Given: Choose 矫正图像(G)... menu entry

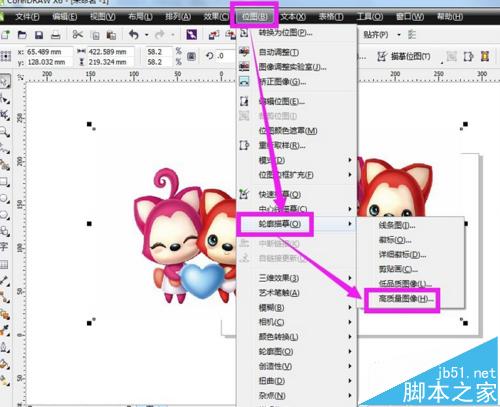Looking at the screenshot, I should tap(297, 82).
